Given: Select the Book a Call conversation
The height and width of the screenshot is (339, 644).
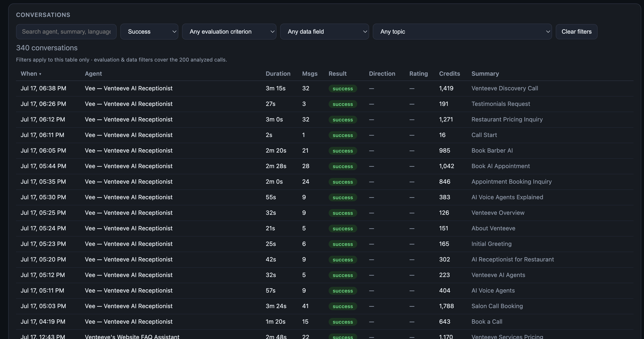Looking at the screenshot, I should [324, 322].
